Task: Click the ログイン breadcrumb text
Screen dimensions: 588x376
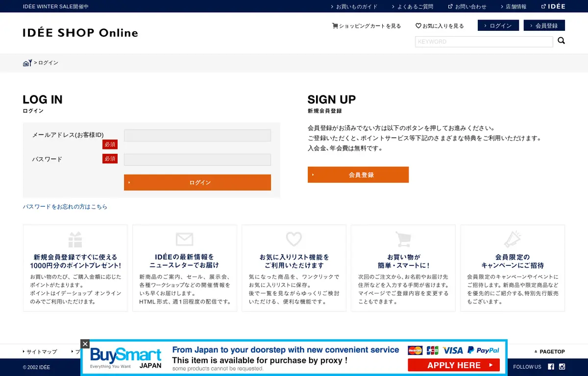Action: [x=48, y=63]
